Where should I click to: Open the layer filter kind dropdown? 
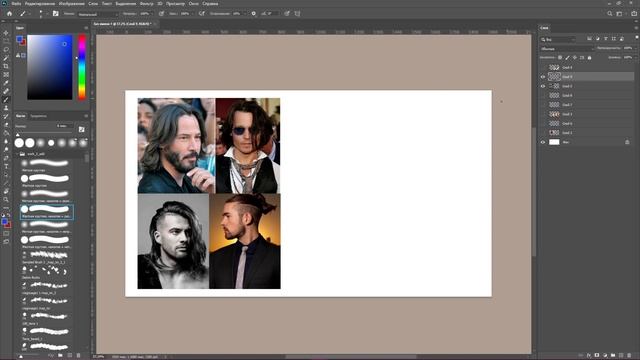[x=558, y=39]
